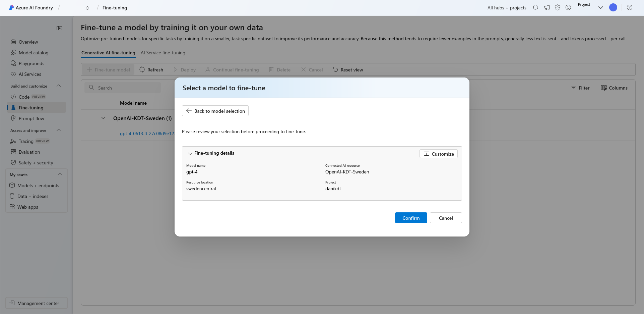
Task: Click Refresh in the toolbar
Action: [151, 70]
